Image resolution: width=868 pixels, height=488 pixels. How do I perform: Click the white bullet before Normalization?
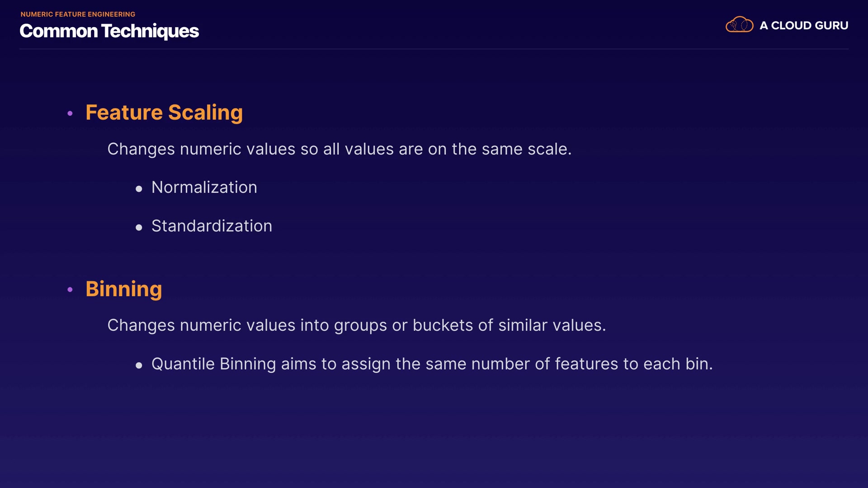click(x=139, y=189)
